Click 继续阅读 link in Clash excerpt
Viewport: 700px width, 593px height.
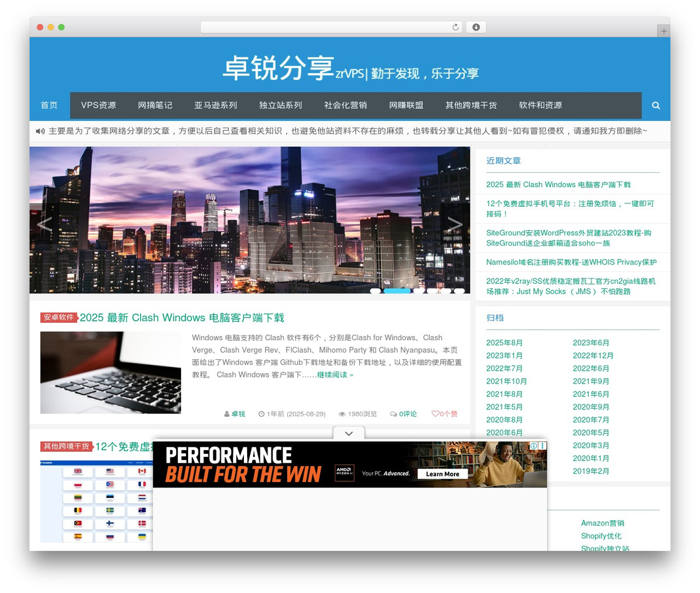(x=335, y=375)
